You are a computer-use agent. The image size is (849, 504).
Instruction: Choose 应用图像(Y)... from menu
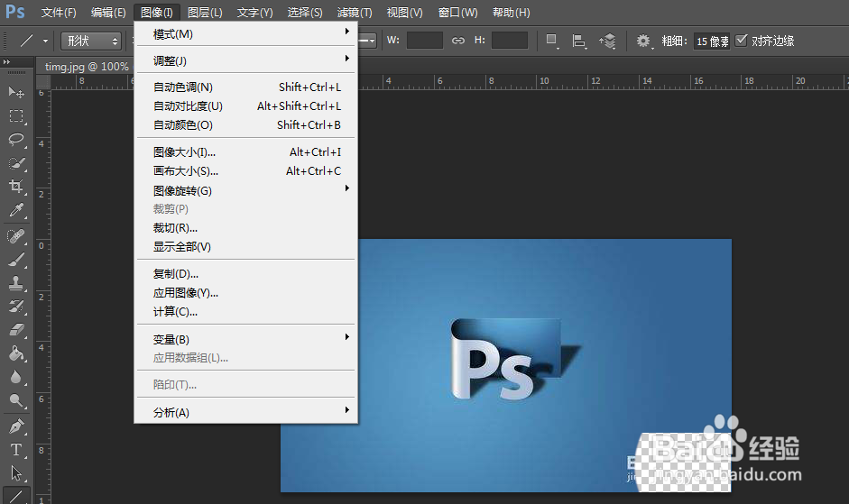pos(245,293)
